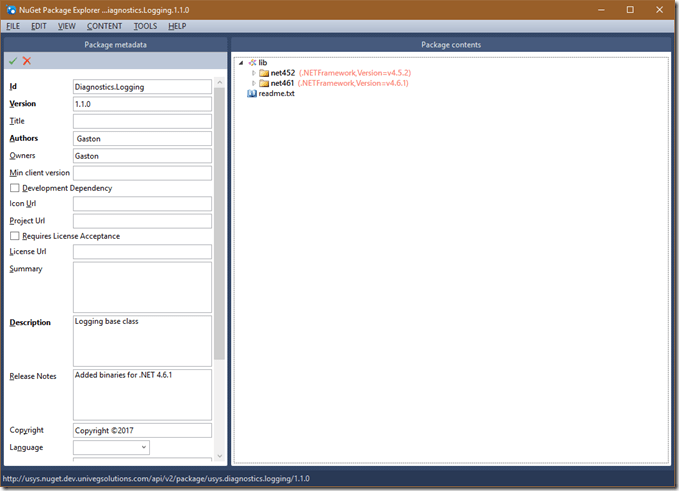Click the green checkmark to accept metadata changes
The width and height of the screenshot is (679, 491).
point(13,61)
